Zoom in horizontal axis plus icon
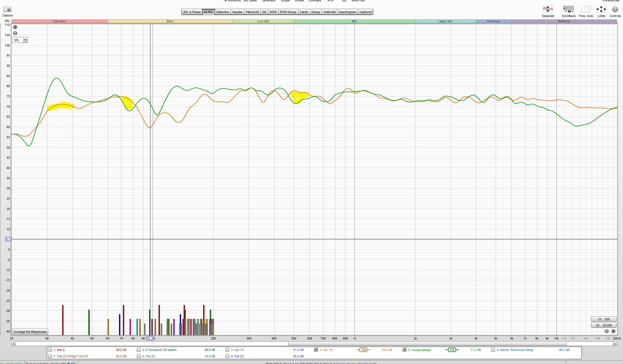 [613, 331]
